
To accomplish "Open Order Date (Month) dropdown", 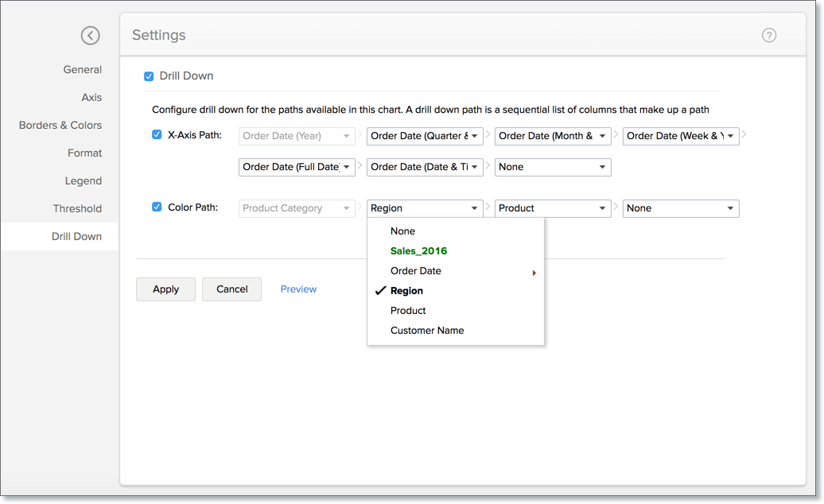I will [x=553, y=136].
